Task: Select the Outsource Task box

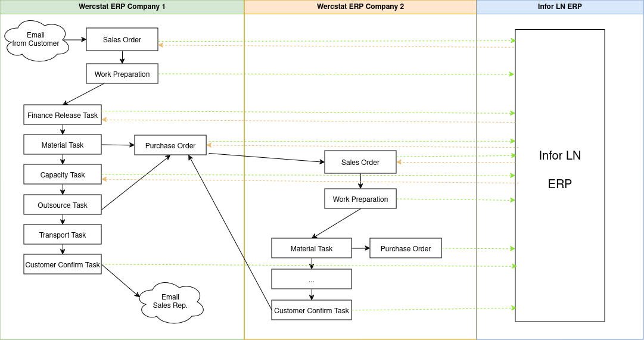Action: (x=63, y=204)
